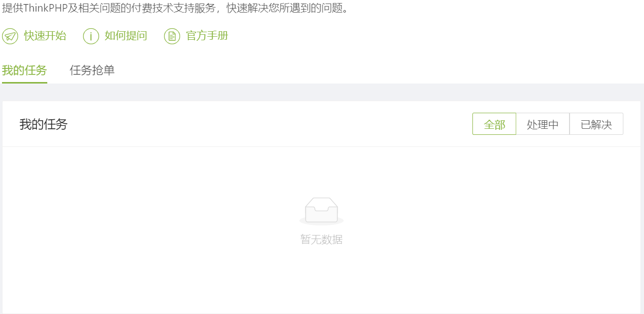This screenshot has width=644, height=314.
Task: Switch to the 任务抢单 tab
Action: [x=92, y=70]
